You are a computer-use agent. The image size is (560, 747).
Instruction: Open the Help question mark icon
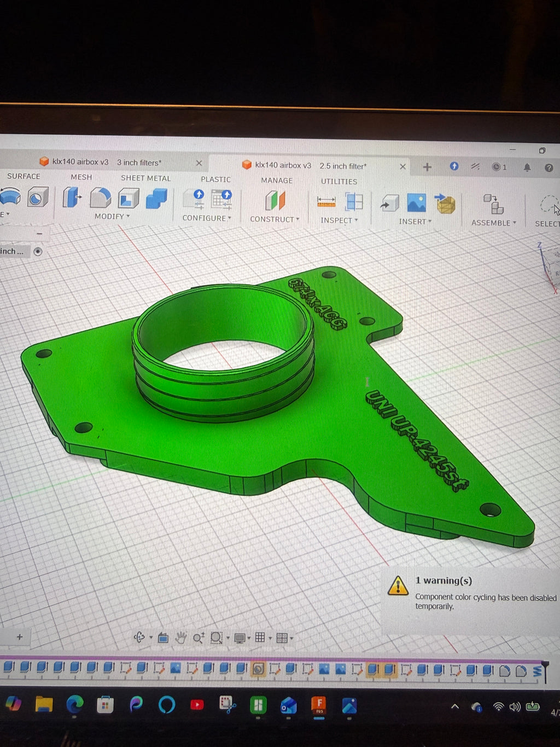pos(549,168)
